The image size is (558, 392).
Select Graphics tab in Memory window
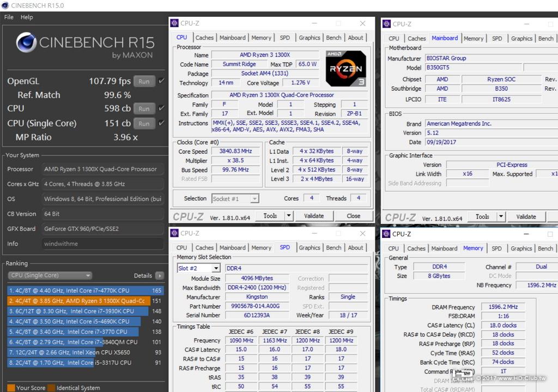coord(521,248)
